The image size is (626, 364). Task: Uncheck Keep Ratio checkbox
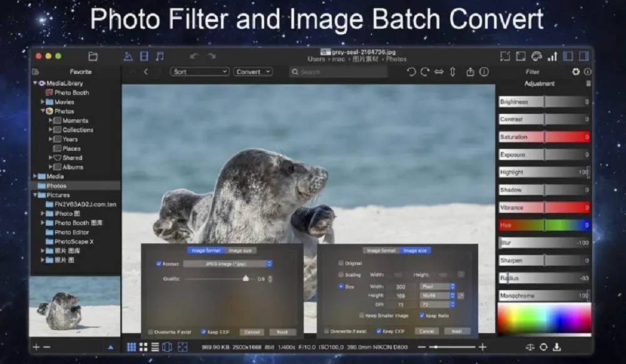click(422, 316)
